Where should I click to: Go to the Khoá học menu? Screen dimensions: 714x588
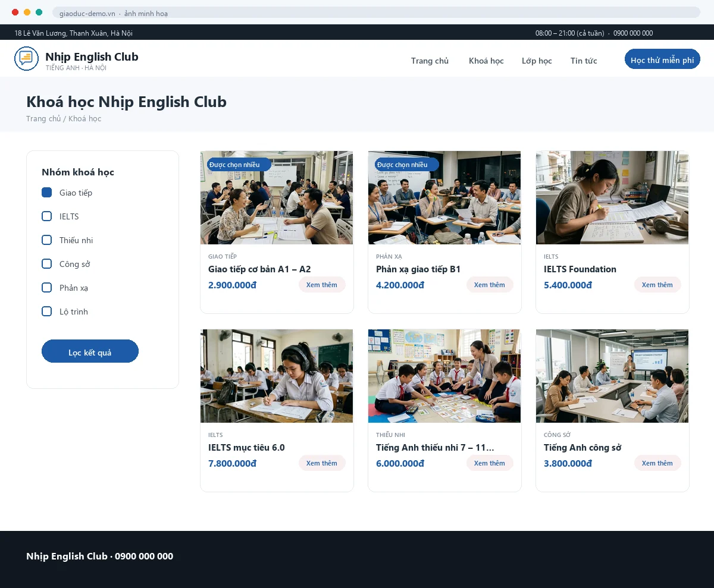(x=486, y=61)
